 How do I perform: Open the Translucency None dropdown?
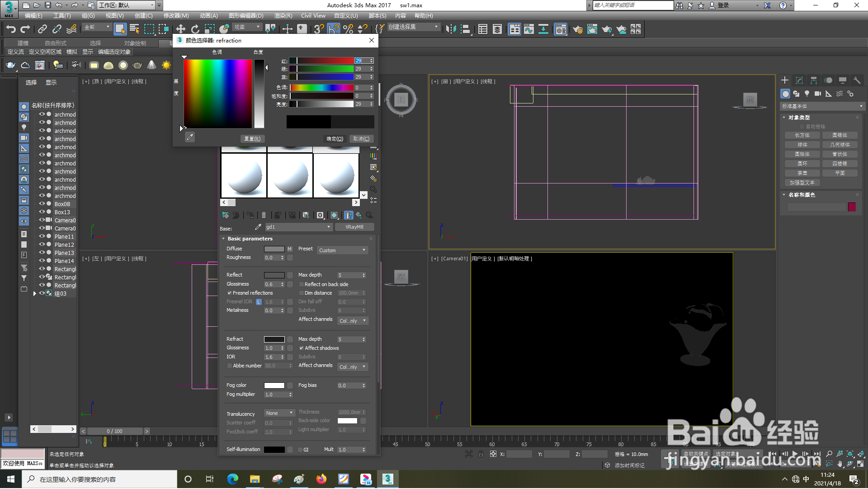279,413
